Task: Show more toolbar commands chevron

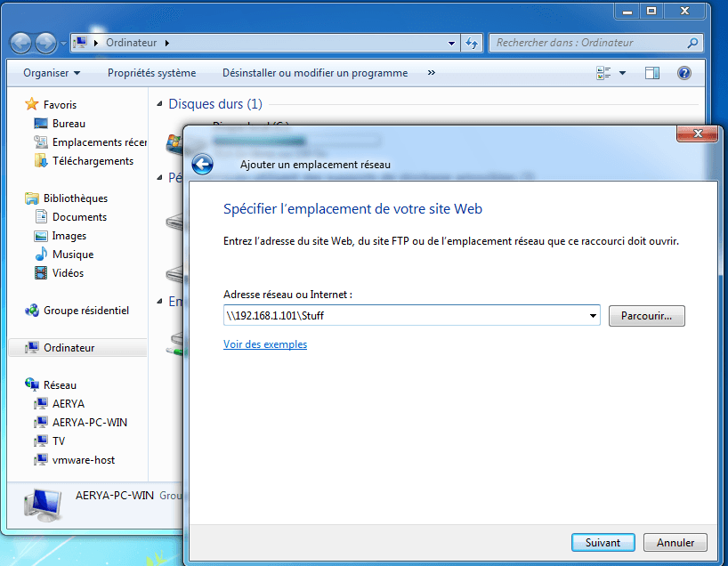Action: tap(432, 72)
